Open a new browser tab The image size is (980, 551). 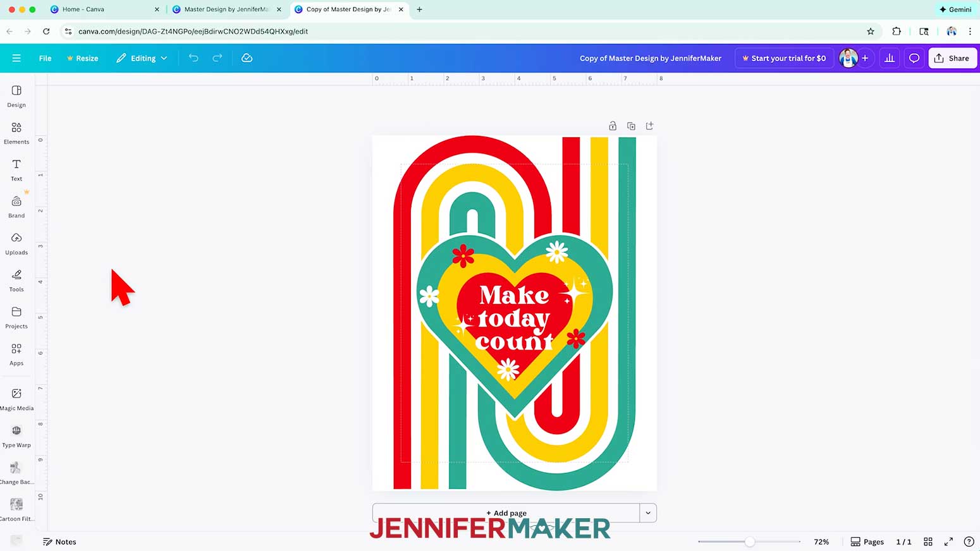click(419, 9)
